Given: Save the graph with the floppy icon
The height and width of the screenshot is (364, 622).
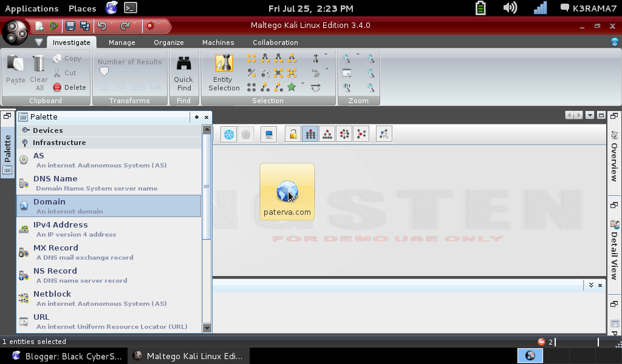Looking at the screenshot, I should coord(70,26).
